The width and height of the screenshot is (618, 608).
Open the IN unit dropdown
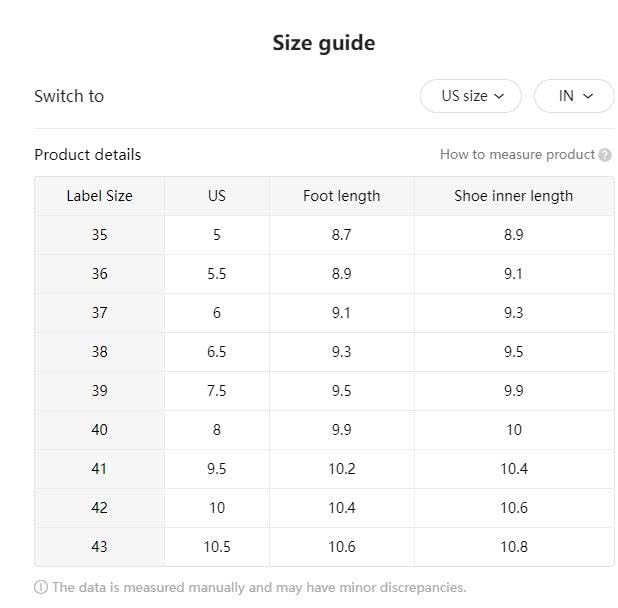pyautogui.click(x=574, y=96)
